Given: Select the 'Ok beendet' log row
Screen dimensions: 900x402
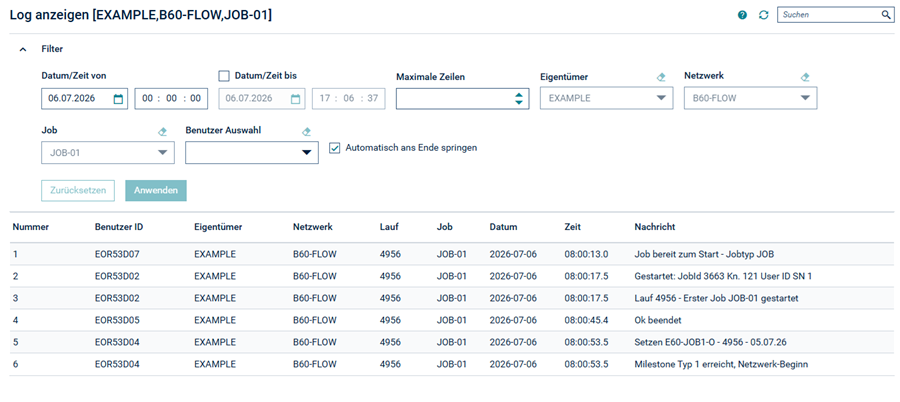Looking at the screenshot, I should [x=452, y=320].
